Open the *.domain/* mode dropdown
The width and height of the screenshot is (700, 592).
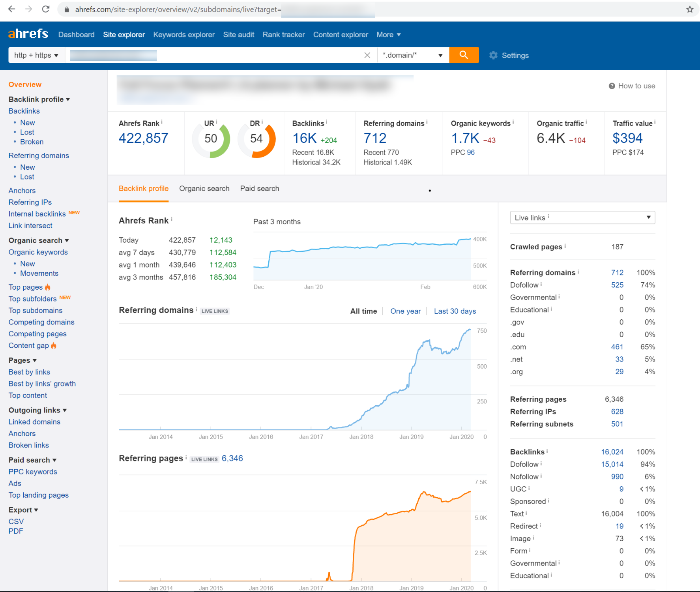point(413,55)
